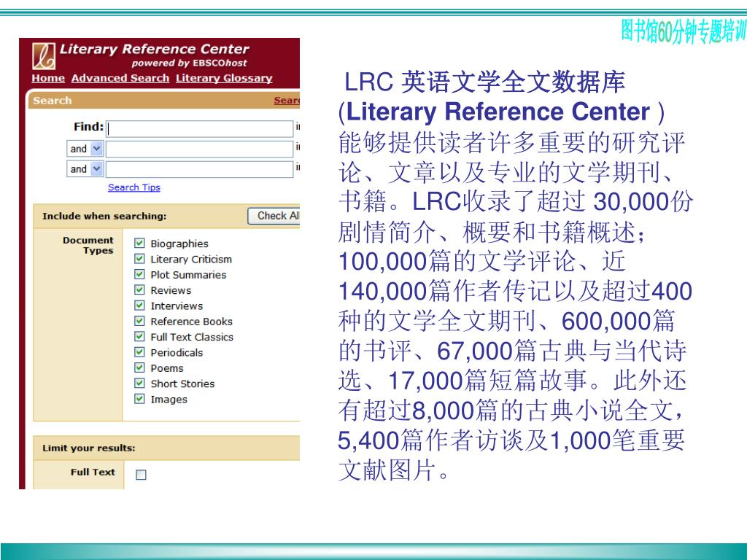Viewport: 747px width, 560px height.
Task: Toggle the Short Stories checkbox
Action: click(x=139, y=384)
